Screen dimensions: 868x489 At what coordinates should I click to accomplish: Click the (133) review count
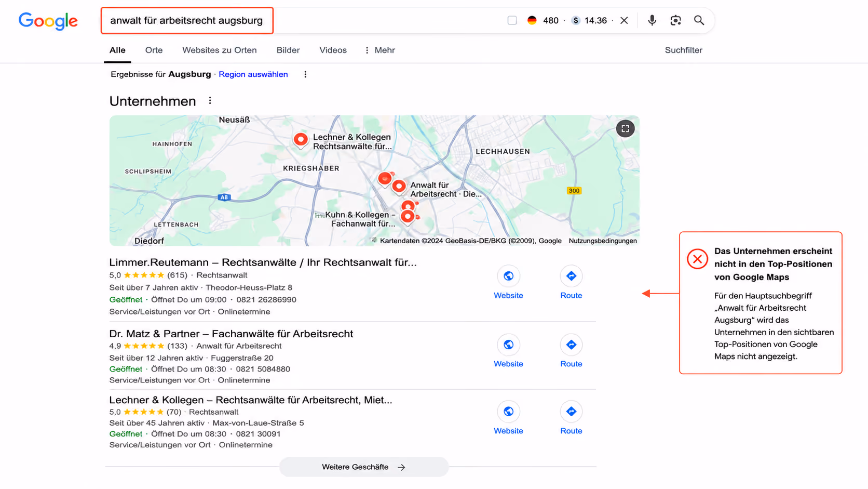coord(177,346)
